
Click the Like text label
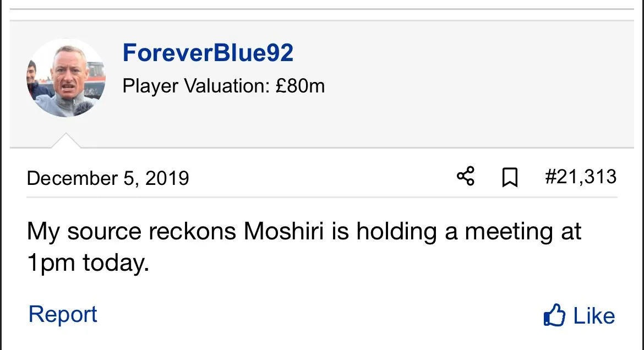click(594, 316)
